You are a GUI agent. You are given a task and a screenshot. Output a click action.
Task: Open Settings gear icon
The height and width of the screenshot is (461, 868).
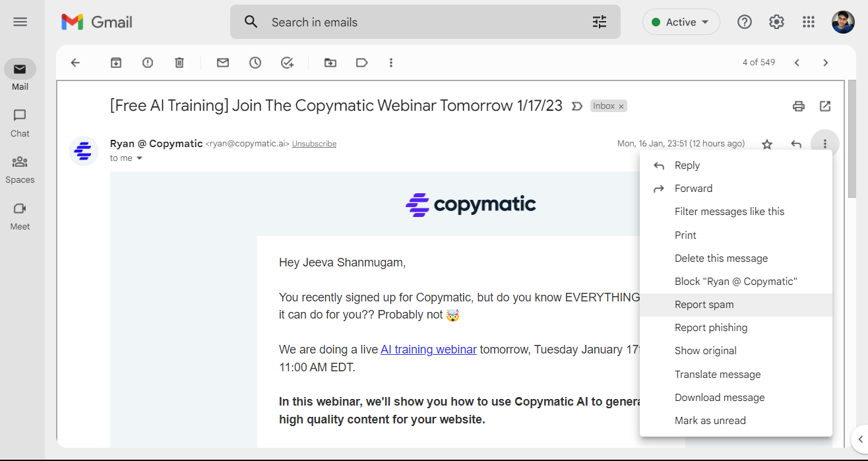pyautogui.click(x=776, y=22)
